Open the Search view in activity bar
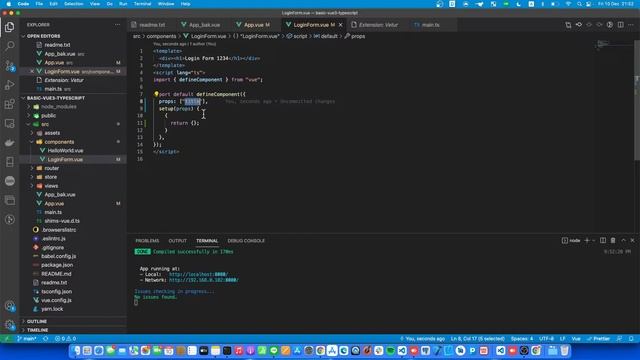Screen dimensions: 640x360 point(9,46)
